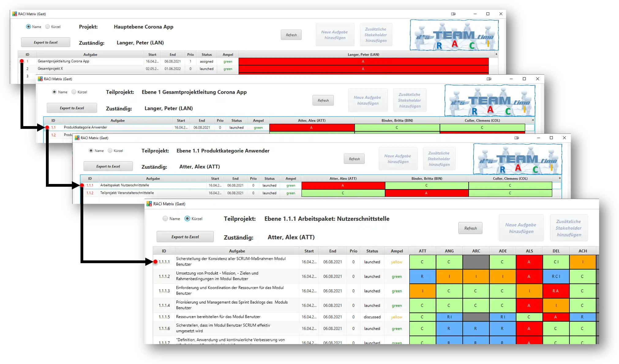Click Export to Excel button in bottom window
The height and width of the screenshot is (364, 619).
(186, 237)
